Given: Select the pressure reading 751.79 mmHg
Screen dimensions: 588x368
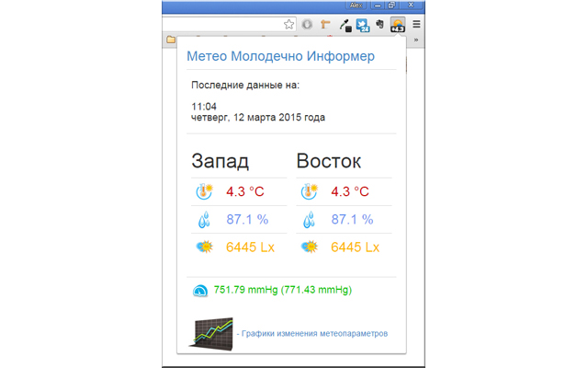Looking at the screenshot, I should coord(245,290).
